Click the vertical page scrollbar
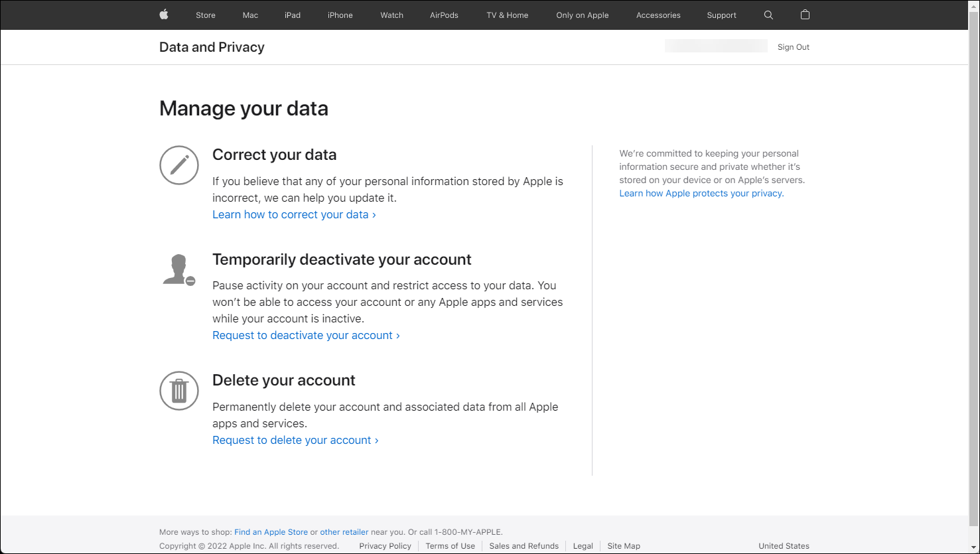 (x=974, y=265)
